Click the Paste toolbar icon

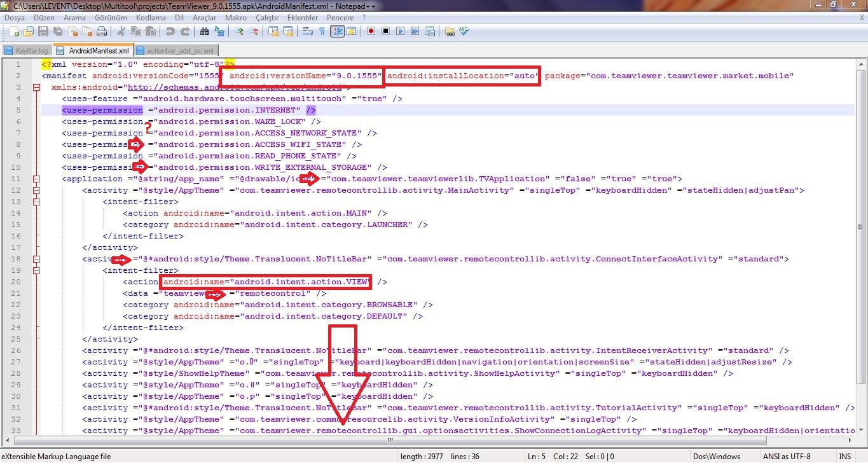pos(151,31)
